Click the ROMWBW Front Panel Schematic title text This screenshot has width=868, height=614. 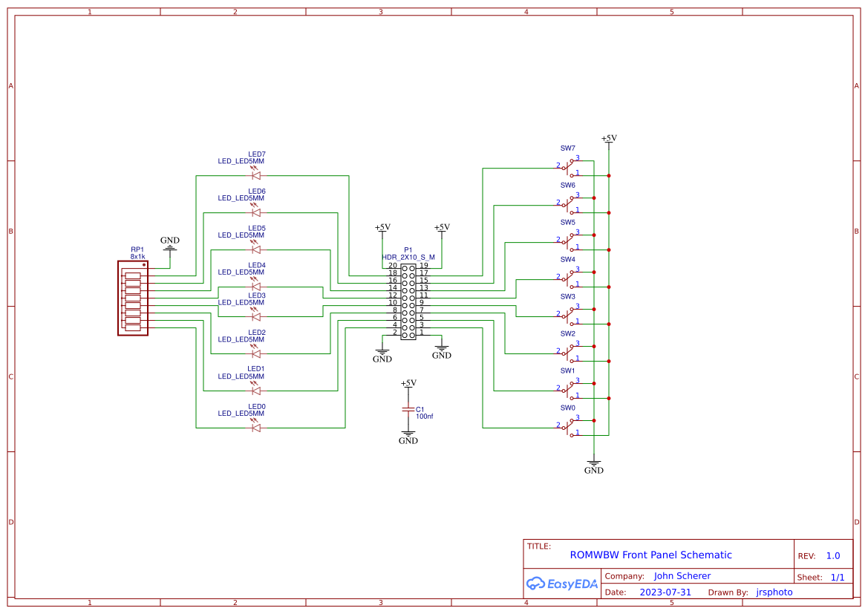click(650, 555)
